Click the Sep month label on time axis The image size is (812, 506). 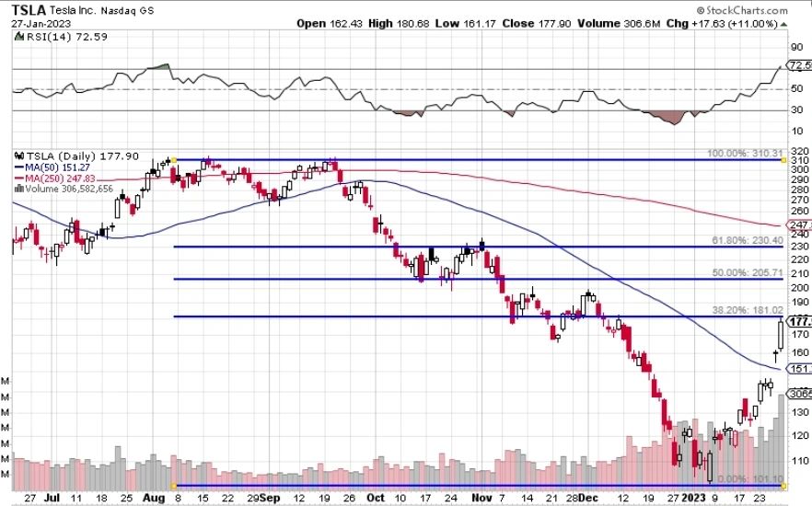tap(271, 499)
